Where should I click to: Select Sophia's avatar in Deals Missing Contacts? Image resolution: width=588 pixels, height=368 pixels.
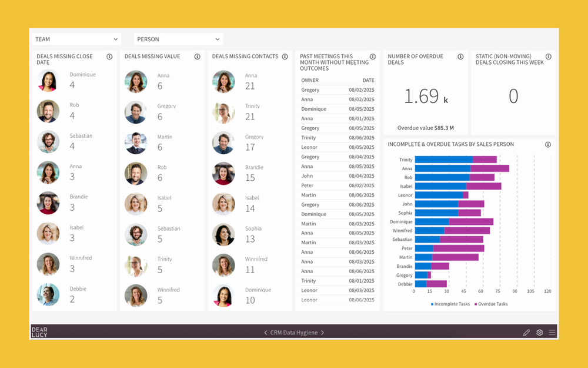pyautogui.click(x=223, y=235)
